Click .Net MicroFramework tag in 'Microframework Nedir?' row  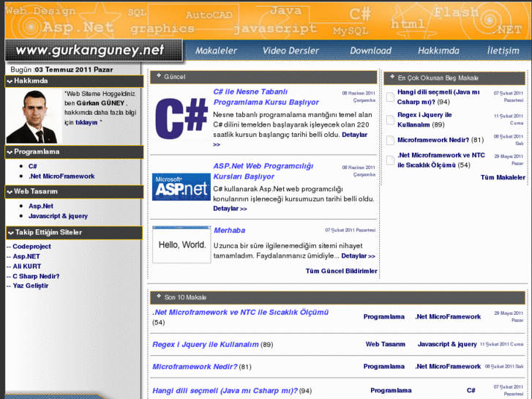click(448, 367)
